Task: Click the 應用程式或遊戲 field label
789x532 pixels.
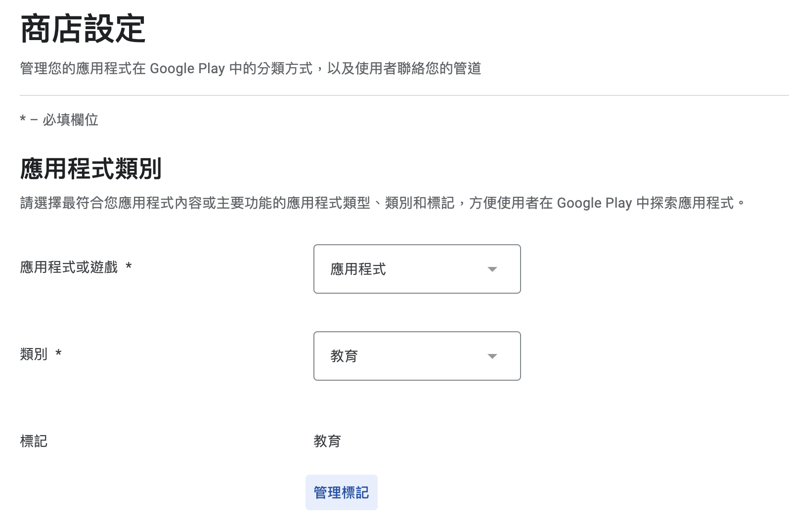Action: coord(69,267)
